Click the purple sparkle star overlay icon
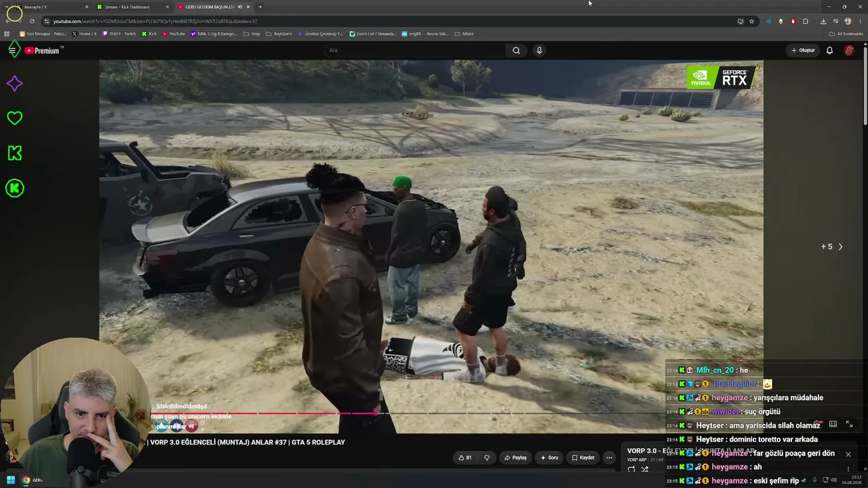 [14, 84]
